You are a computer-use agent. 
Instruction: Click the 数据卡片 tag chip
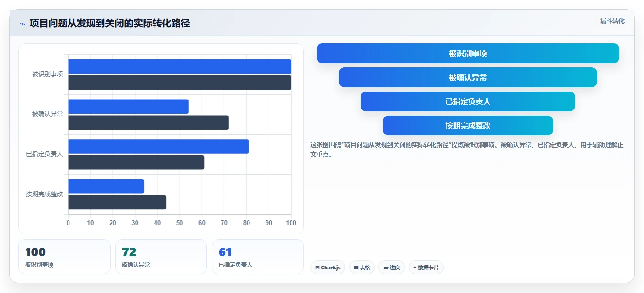tap(426, 268)
